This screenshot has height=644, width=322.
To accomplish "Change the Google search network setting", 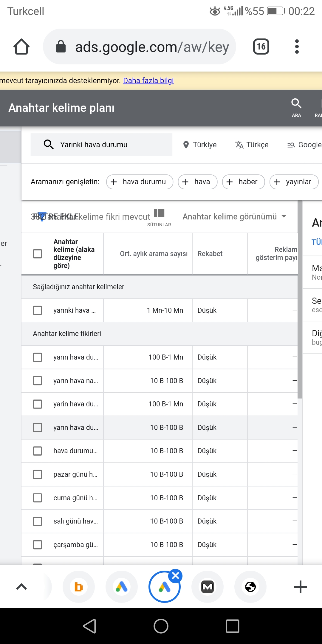I will pyautogui.click(x=304, y=145).
